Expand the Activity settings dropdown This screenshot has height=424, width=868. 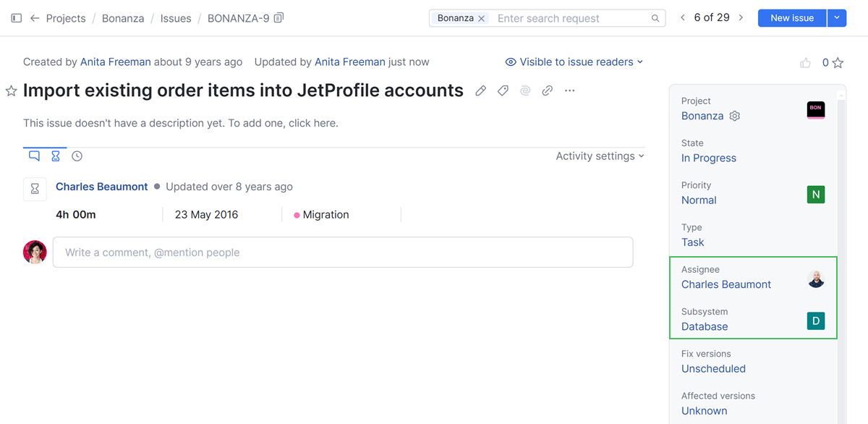600,156
